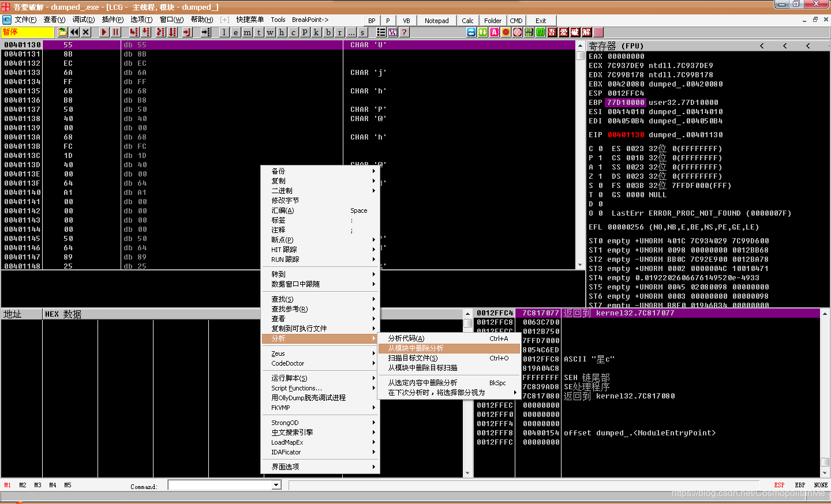Open the BreakPoint-> menu
Viewport: 831px width, 504px height.
[310, 20]
